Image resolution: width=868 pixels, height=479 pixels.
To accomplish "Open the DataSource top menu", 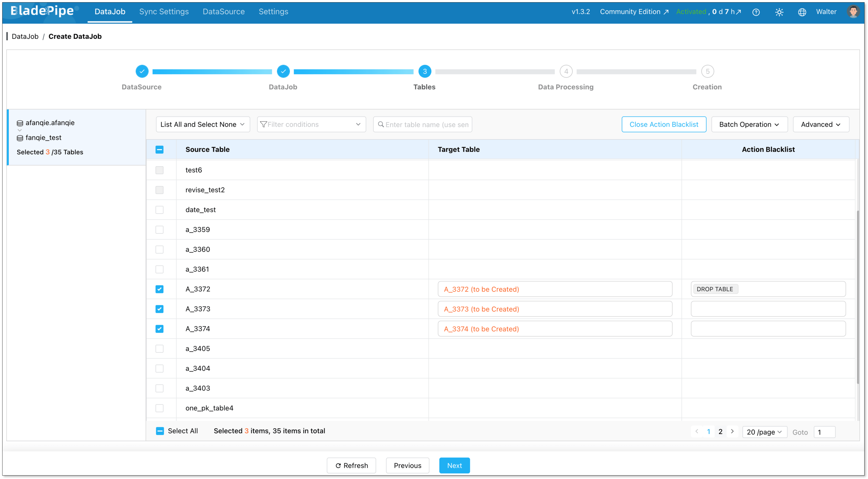I will pyautogui.click(x=223, y=11).
